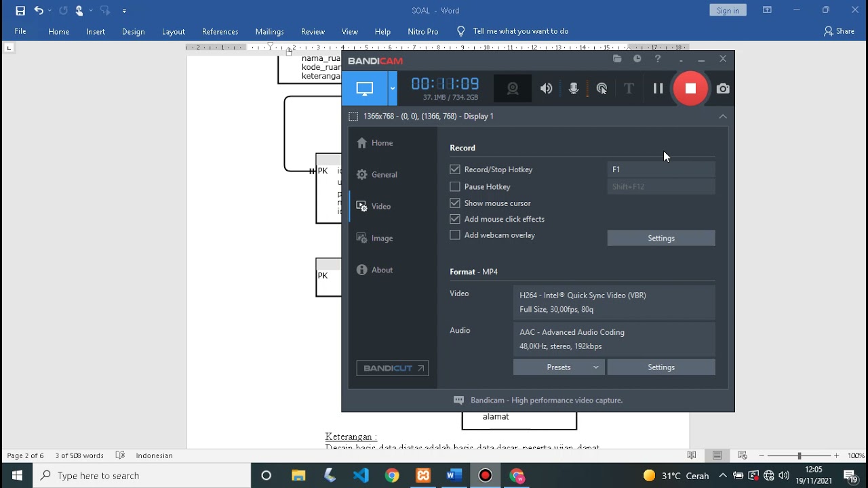This screenshot has height=488, width=868.
Task: Open the Bandicam output folder icon
Action: point(617,59)
